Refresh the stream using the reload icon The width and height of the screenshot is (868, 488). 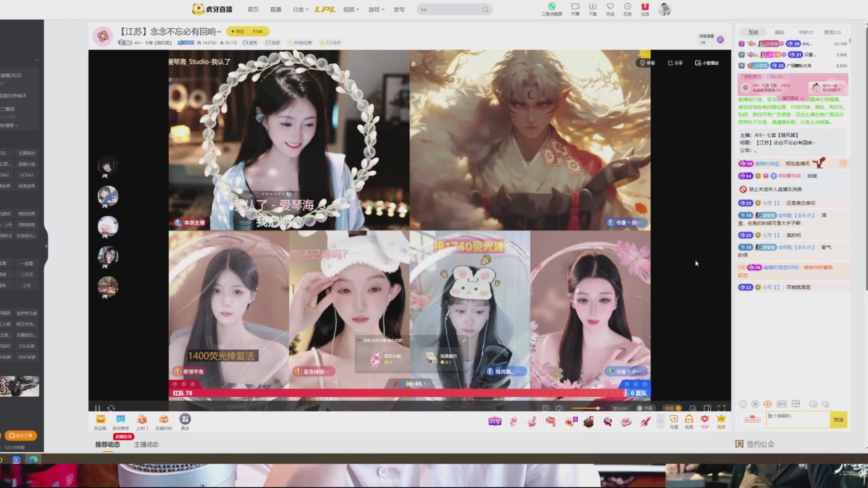[x=111, y=408]
